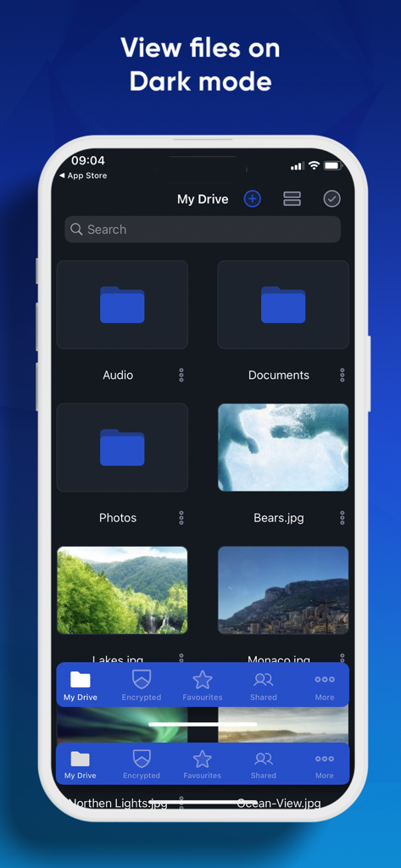
Task: Tap the checkmark select-files icon
Action: coord(331,198)
